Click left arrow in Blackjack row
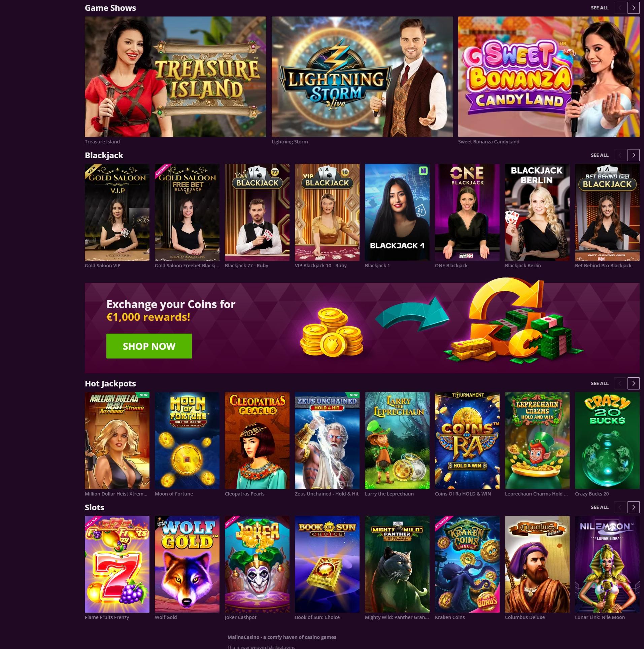 pos(620,155)
